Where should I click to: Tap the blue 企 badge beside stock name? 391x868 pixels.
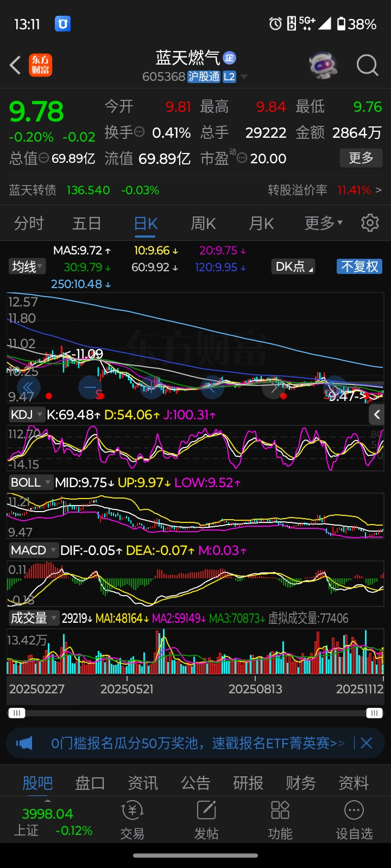click(230, 58)
